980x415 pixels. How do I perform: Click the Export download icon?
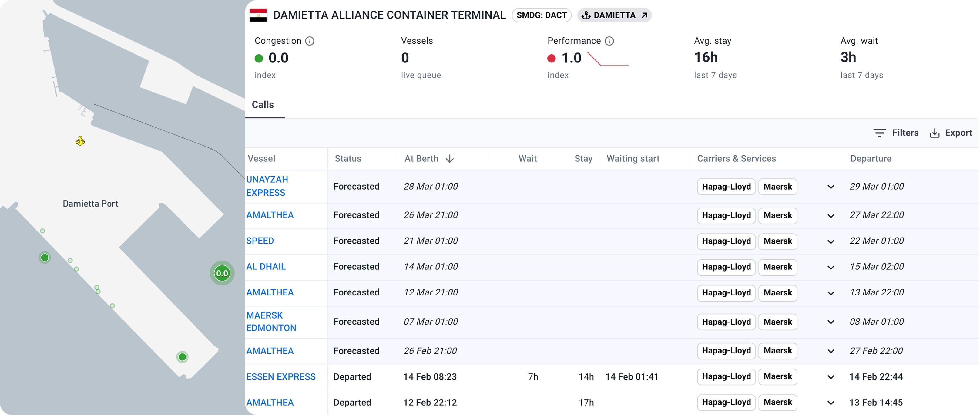tap(934, 133)
